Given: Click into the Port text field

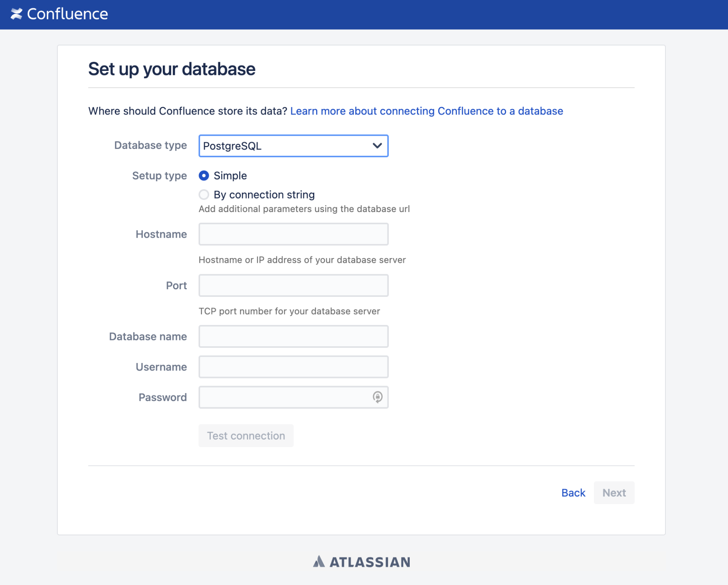Looking at the screenshot, I should (293, 285).
